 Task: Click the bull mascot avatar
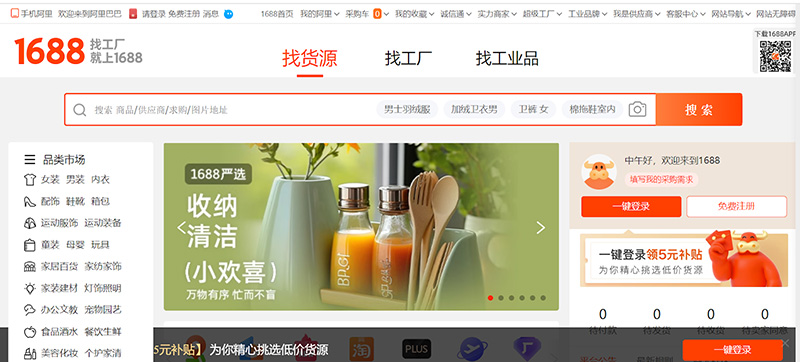tap(599, 172)
